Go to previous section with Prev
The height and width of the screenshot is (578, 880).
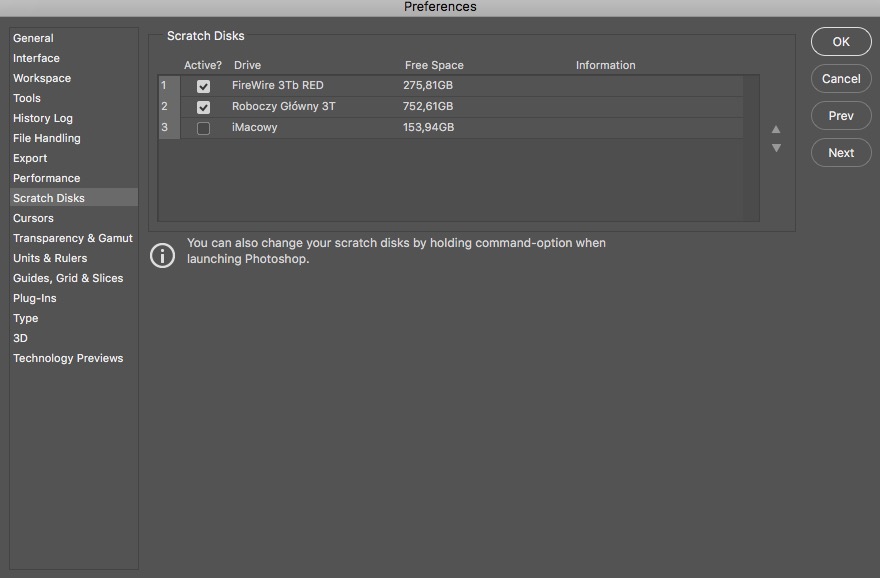(841, 116)
